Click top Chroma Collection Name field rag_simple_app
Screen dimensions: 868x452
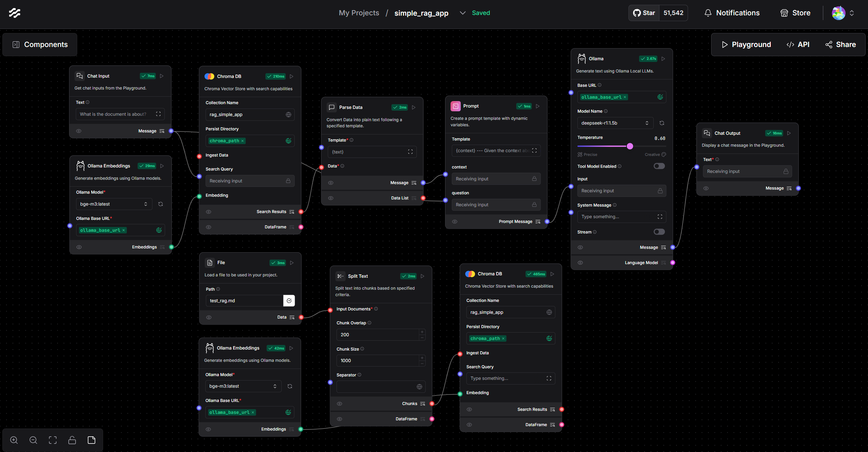(250, 114)
